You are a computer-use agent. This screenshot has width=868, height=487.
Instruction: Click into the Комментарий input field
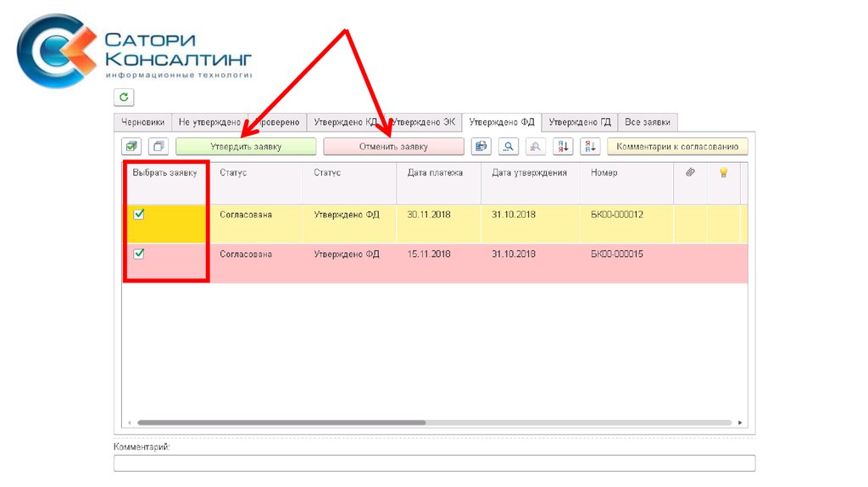tap(434, 463)
